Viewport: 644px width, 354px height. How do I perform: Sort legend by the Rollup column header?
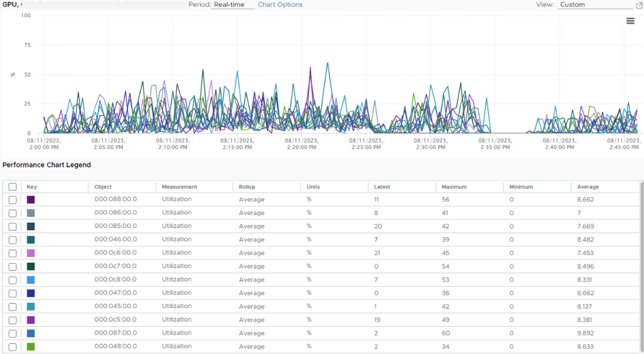click(247, 187)
